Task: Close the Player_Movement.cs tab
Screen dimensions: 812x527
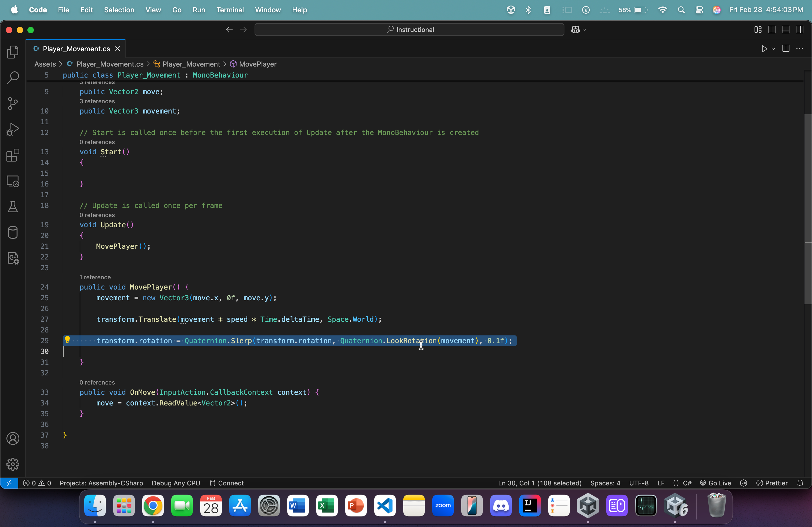Action: (x=118, y=49)
